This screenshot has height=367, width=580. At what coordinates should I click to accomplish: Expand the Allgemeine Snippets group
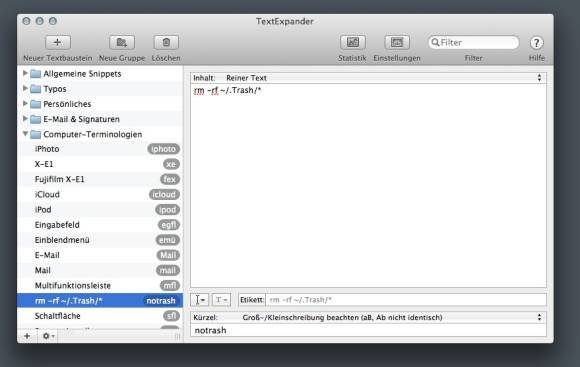25,73
